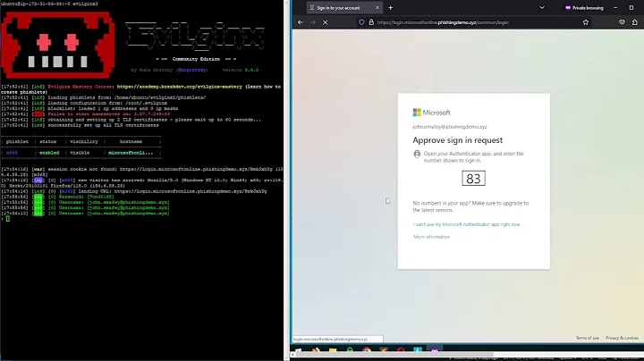Click the o365 phishlet name in terminal table
The height and width of the screenshot is (361, 644).
12,153
